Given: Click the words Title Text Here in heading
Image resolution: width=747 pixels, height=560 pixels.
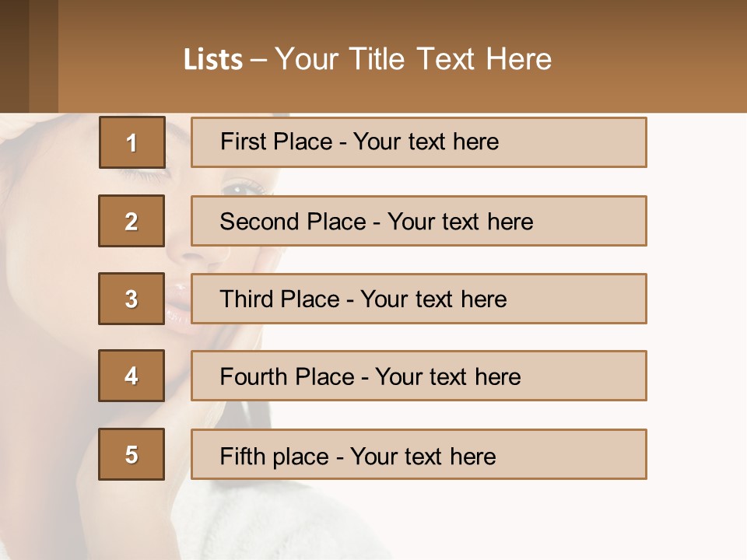Looking at the screenshot, I should click(x=451, y=59).
